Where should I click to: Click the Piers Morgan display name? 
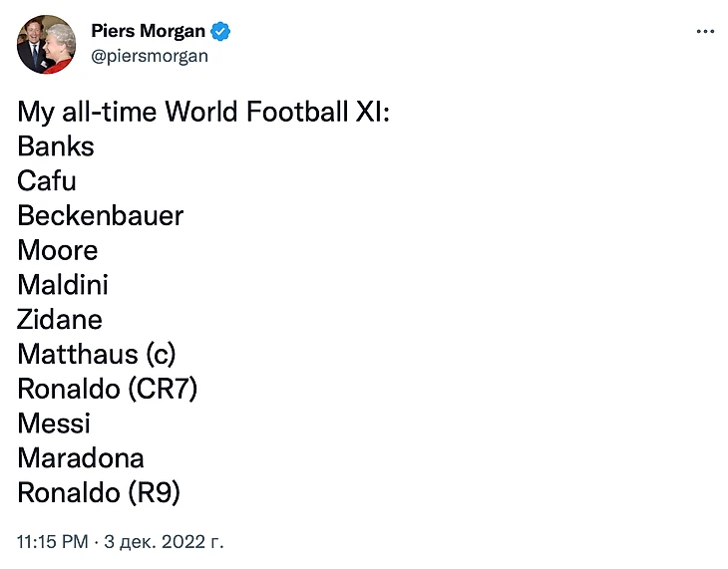tap(148, 32)
